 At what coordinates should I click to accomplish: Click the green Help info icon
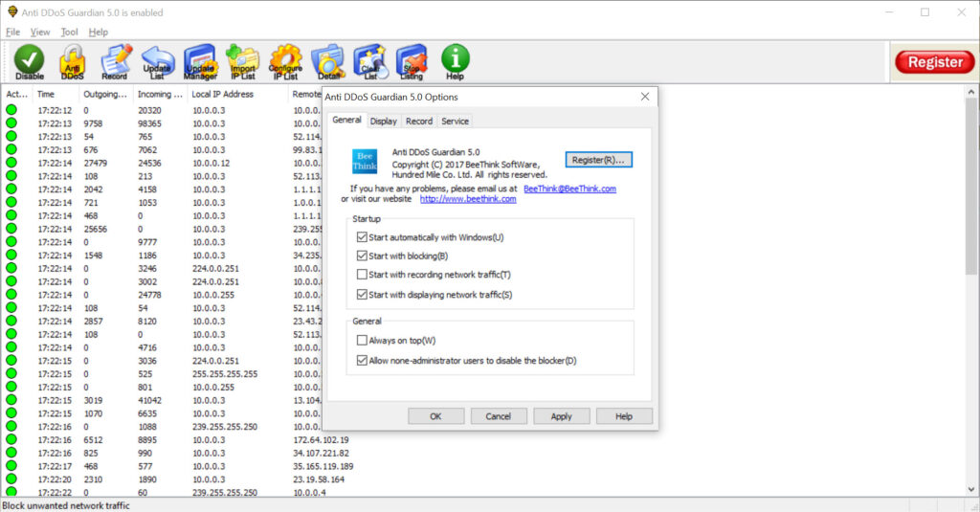(455, 62)
